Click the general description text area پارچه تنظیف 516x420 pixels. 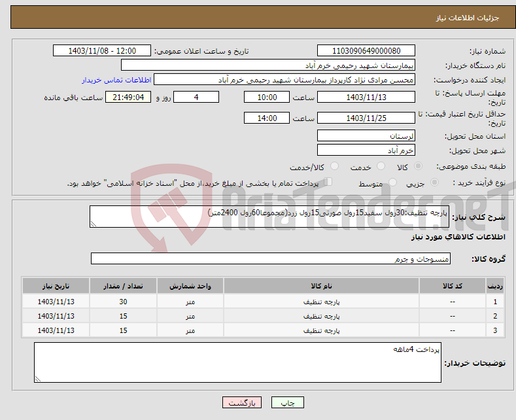(x=269, y=217)
